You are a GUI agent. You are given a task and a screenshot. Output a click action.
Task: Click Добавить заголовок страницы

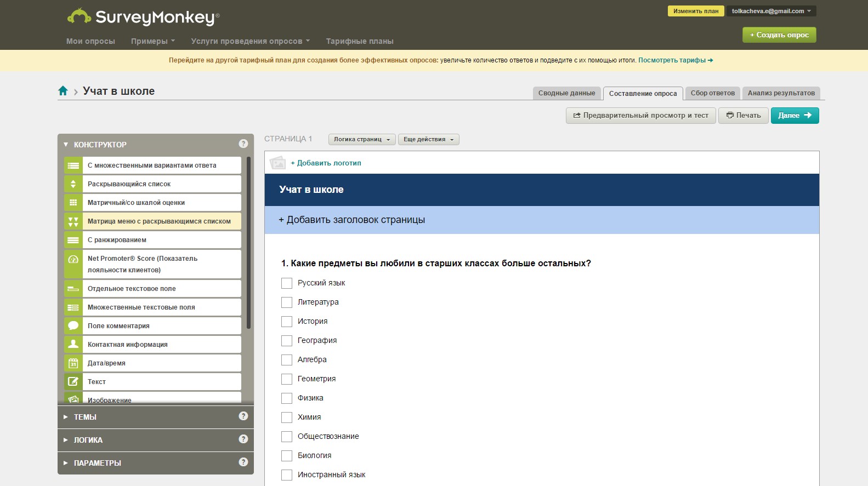coord(352,220)
